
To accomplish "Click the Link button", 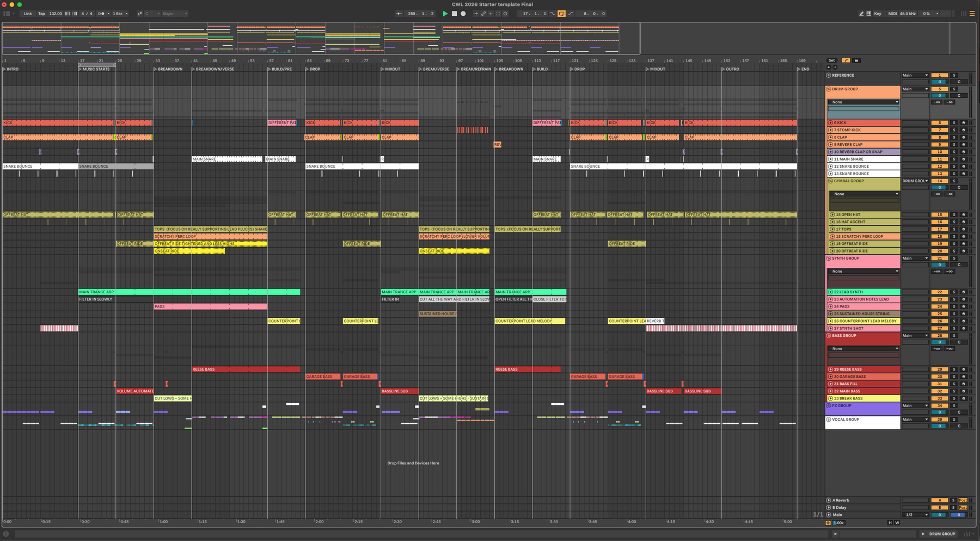I will tap(27, 14).
